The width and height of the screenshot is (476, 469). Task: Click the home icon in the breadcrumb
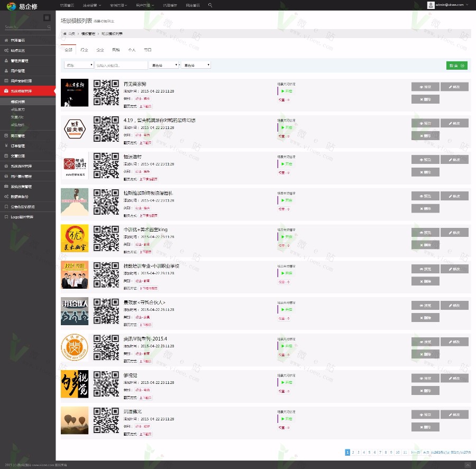tap(65, 34)
